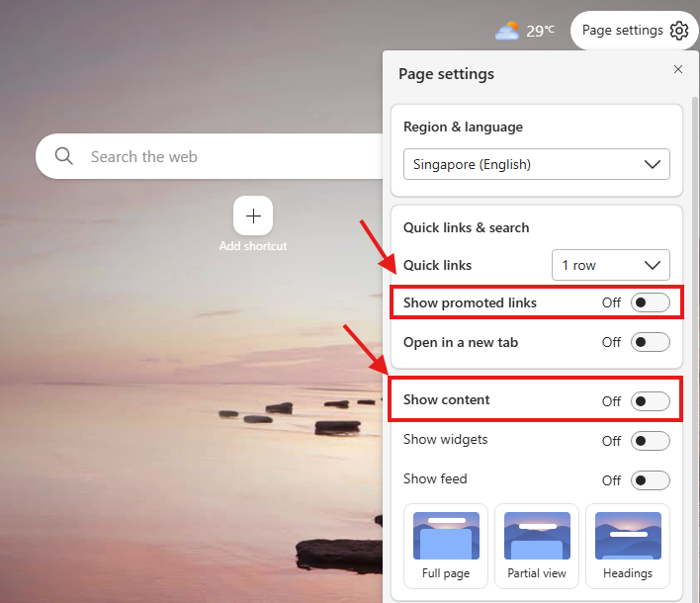Toggle the Show promoted links switch
Viewport: 700px width, 603px height.
pos(650,302)
